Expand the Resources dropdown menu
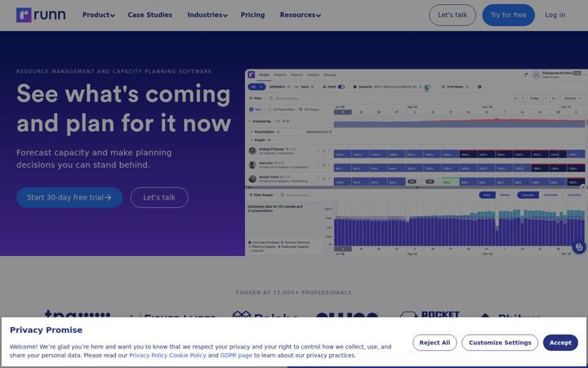Viewport: 588px width, 368px height. pos(300,15)
